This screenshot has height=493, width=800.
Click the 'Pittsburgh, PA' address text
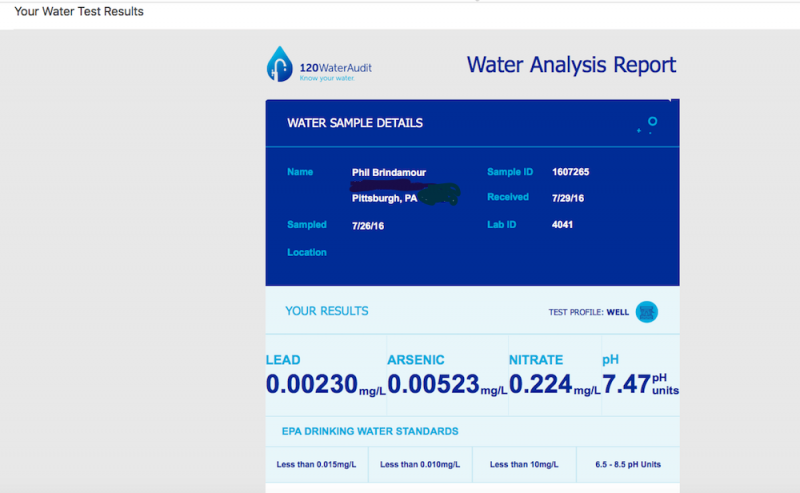[384, 198]
